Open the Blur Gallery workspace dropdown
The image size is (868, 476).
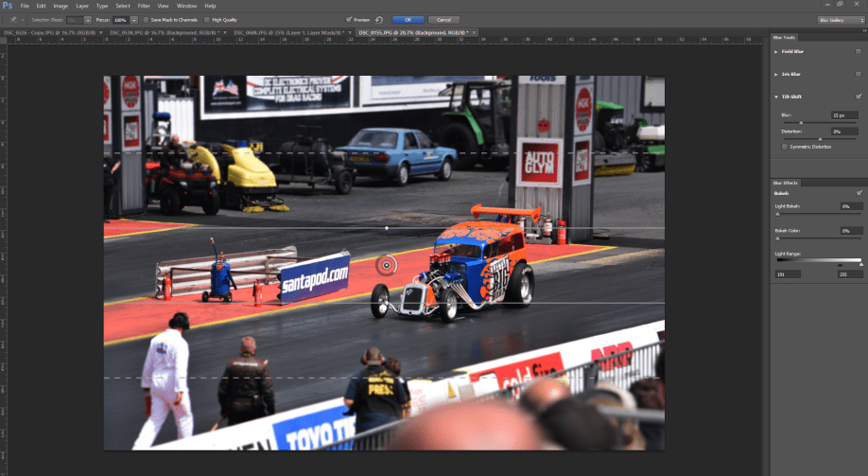pyautogui.click(x=841, y=20)
